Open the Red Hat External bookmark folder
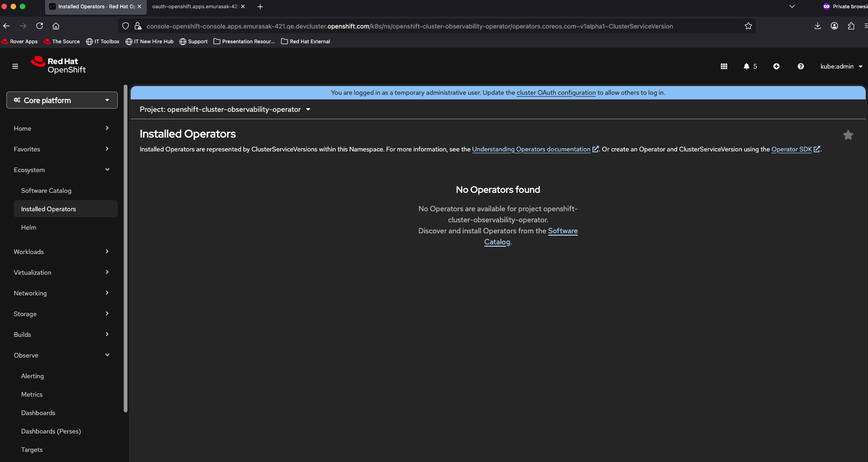 coord(306,41)
